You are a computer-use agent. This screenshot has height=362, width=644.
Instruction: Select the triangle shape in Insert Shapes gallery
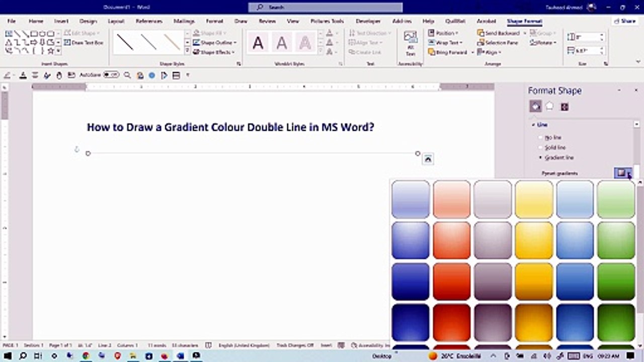click(9, 42)
